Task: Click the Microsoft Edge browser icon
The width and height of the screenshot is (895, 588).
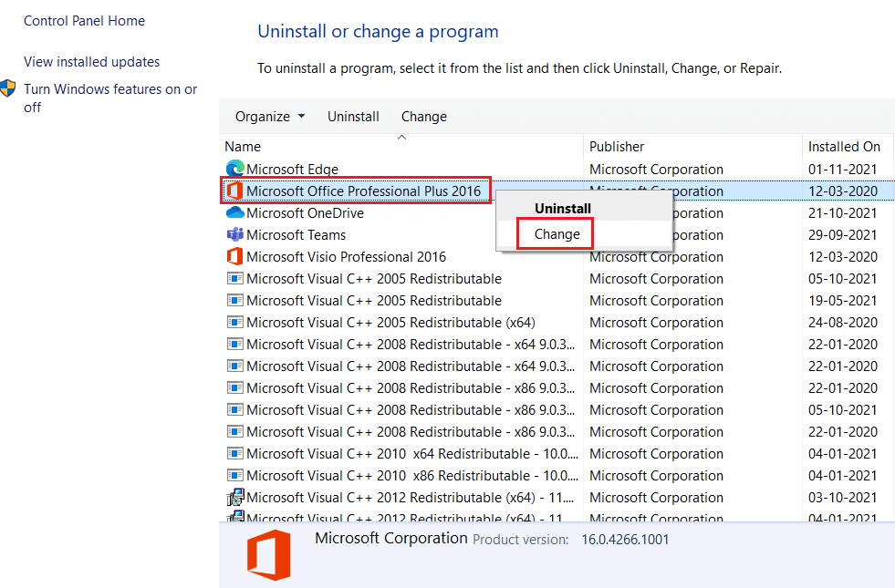Action: (x=234, y=169)
